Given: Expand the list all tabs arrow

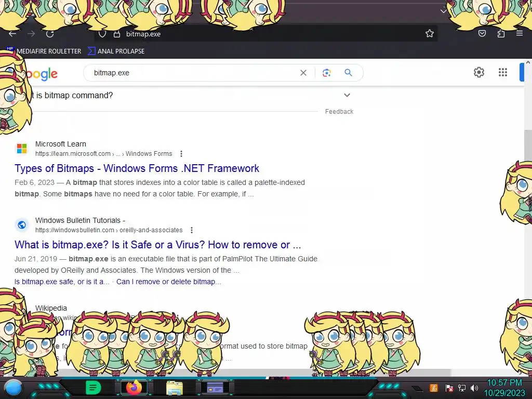Looking at the screenshot, I should click(443, 11).
